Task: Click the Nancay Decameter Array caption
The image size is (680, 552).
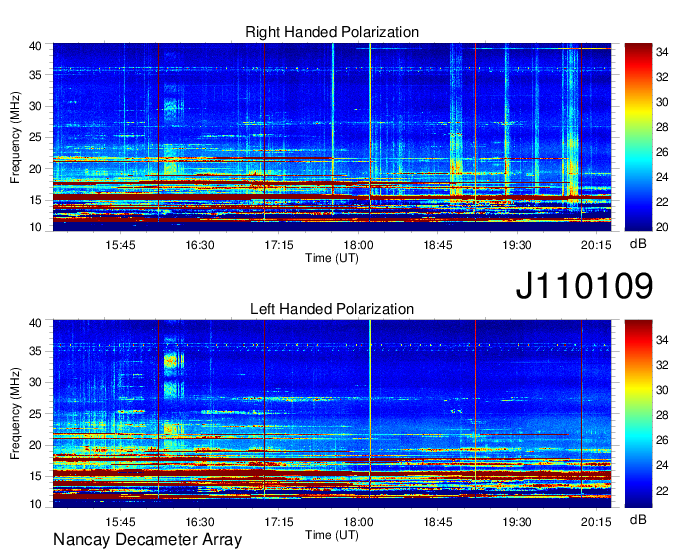Action: pyautogui.click(x=147, y=540)
